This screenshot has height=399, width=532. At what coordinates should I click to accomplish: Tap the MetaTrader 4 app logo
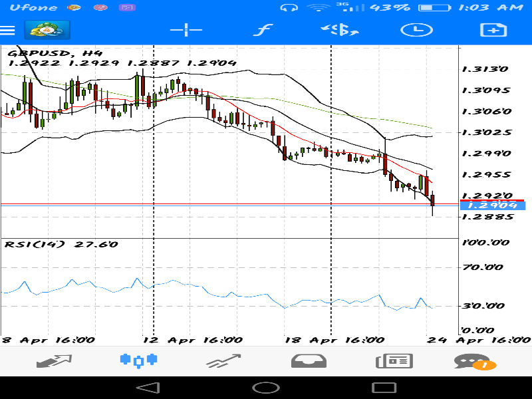[47, 30]
